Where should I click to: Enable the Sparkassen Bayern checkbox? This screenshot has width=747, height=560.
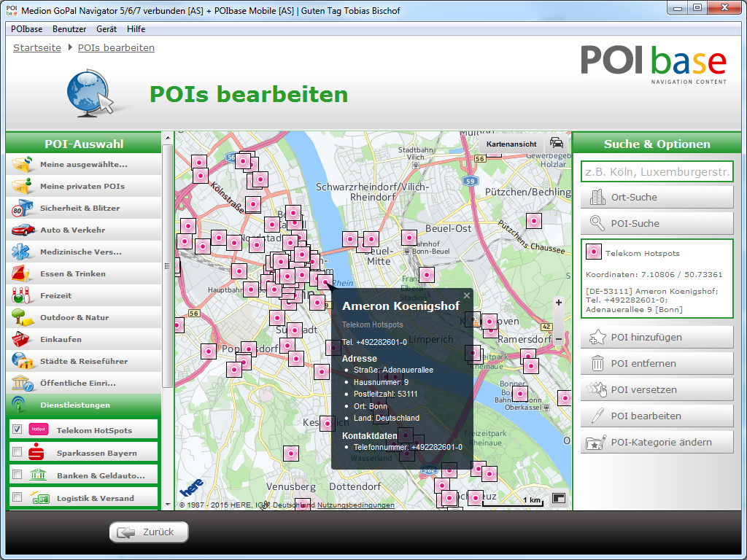(x=18, y=452)
